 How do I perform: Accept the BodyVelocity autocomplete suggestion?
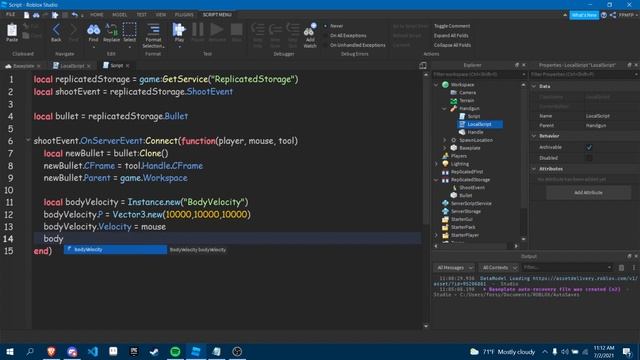point(116,249)
